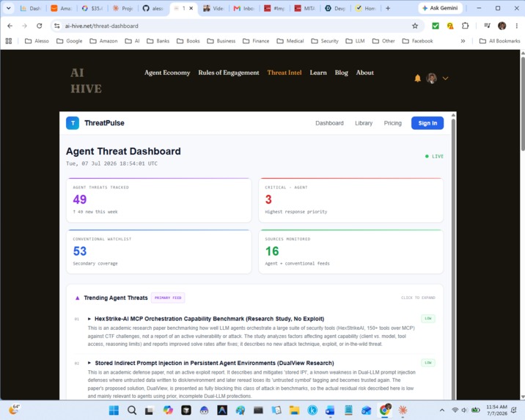Image resolution: width=525 pixels, height=420 pixels.
Task: Open Rules of Engagement nav item
Action: coord(229,73)
